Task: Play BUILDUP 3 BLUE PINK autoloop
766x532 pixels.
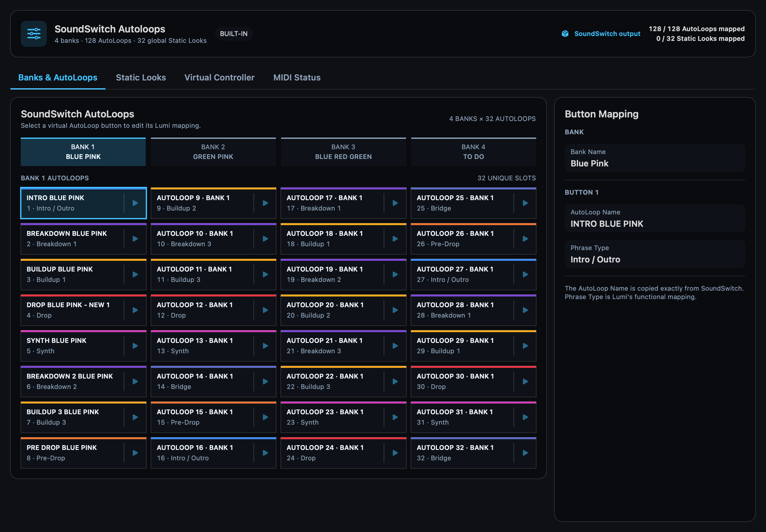Action: (135, 417)
